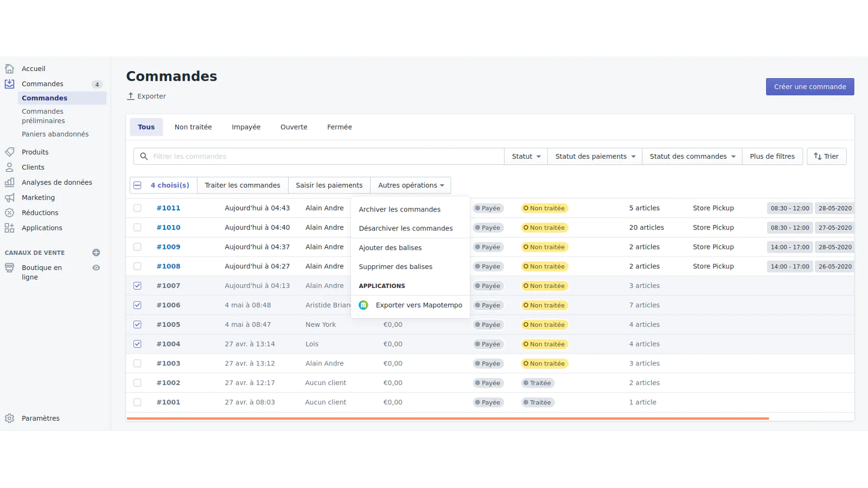Click in the Filtrer les commandes search field
The height and width of the screenshot is (488, 868).
[x=325, y=157]
